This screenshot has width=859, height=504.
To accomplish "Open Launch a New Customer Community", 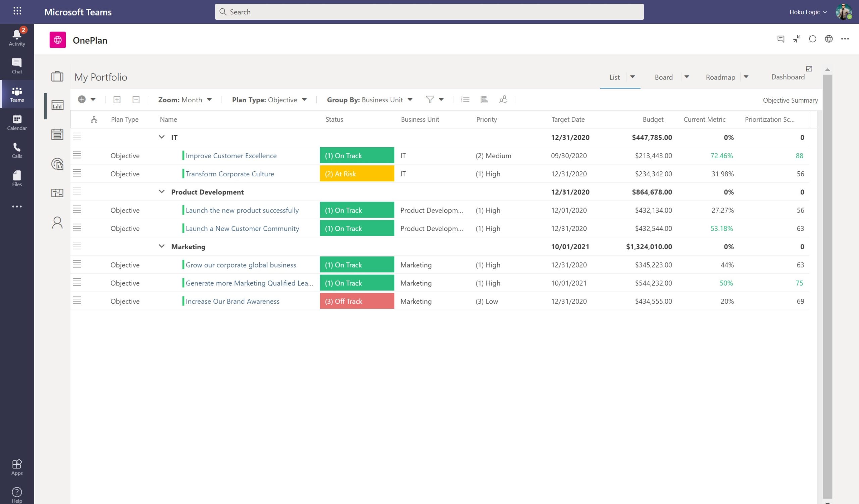I will (242, 228).
